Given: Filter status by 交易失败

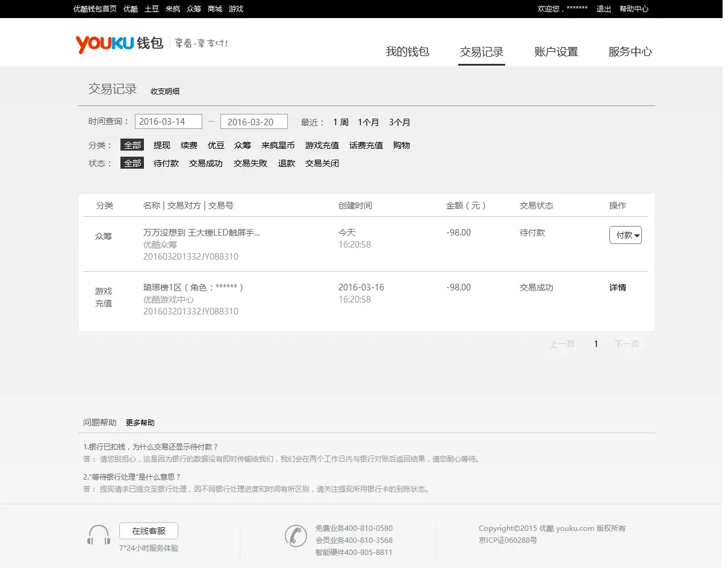Looking at the screenshot, I should [x=250, y=163].
